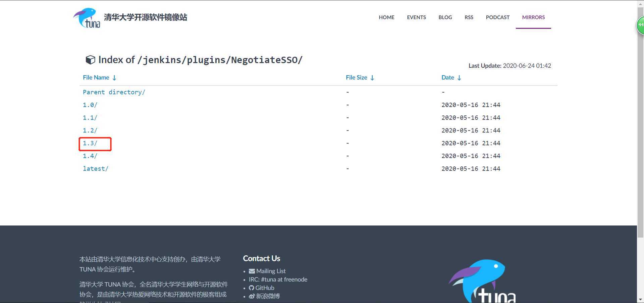Click the GitHub octocat icon in footer

(x=252, y=288)
